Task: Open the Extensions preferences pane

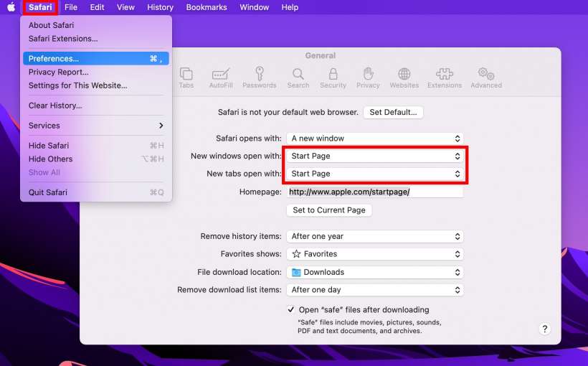Action: (445, 78)
